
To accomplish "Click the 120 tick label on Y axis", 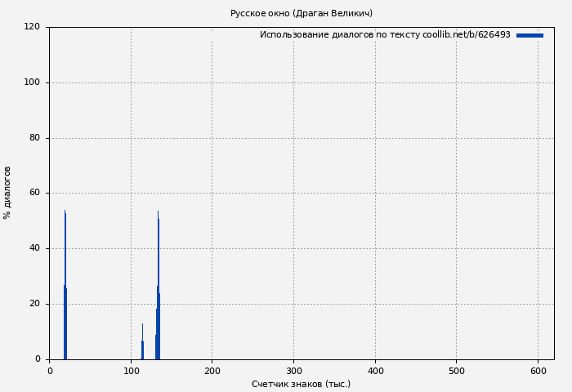I will click(32, 27).
